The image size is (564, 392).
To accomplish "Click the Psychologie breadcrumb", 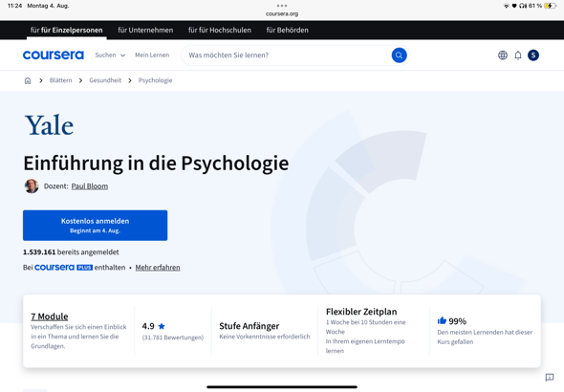I will tap(156, 80).
